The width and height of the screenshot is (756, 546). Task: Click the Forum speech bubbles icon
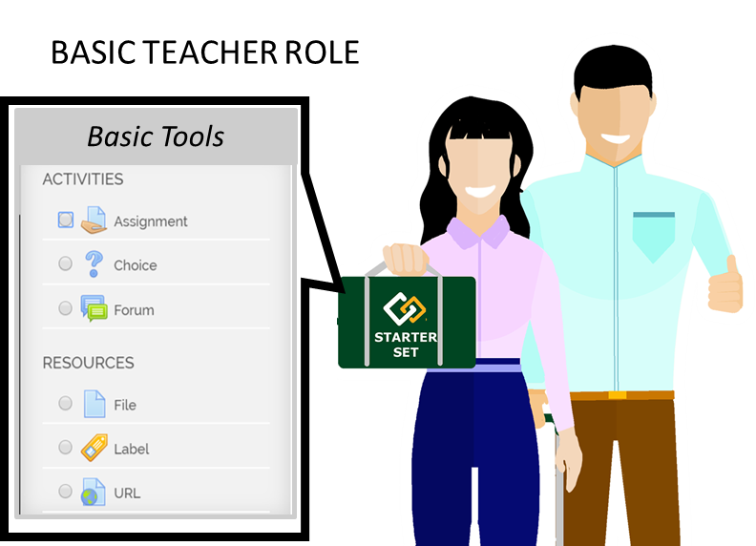[x=94, y=308]
